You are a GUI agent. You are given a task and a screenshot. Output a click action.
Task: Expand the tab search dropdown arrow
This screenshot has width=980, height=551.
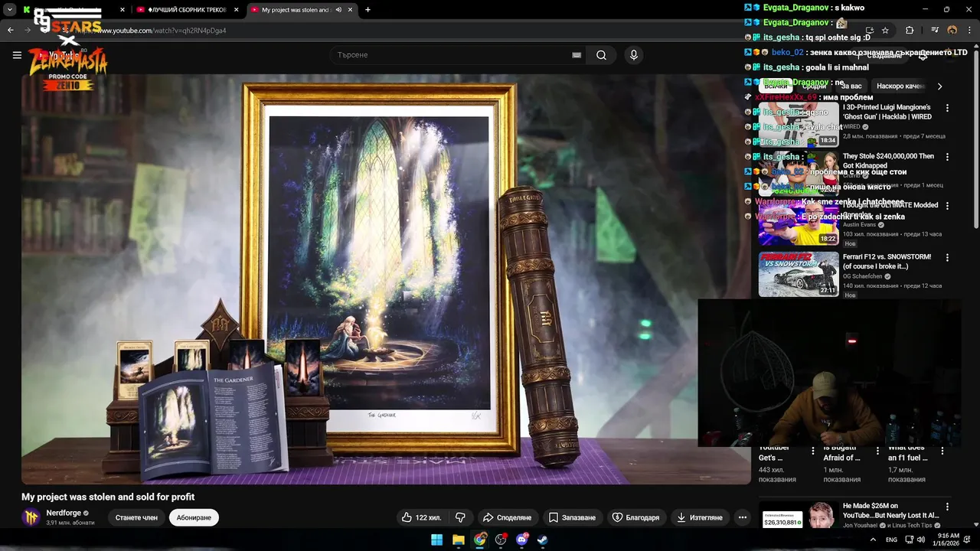[x=10, y=10]
